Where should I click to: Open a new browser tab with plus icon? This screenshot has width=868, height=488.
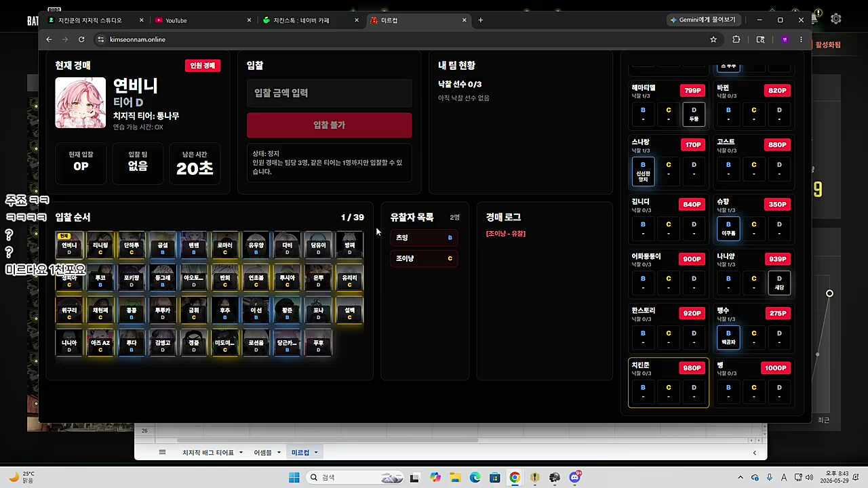tap(480, 20)
